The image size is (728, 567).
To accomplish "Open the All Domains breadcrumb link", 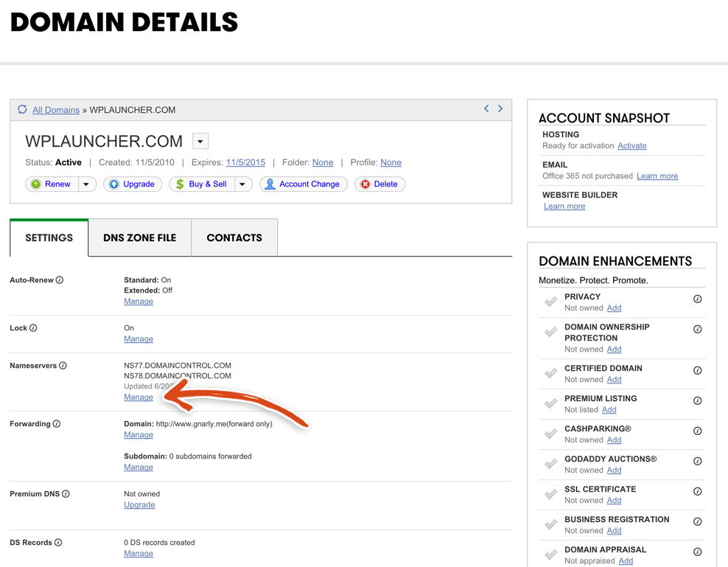I will click(x=56, y=110).
